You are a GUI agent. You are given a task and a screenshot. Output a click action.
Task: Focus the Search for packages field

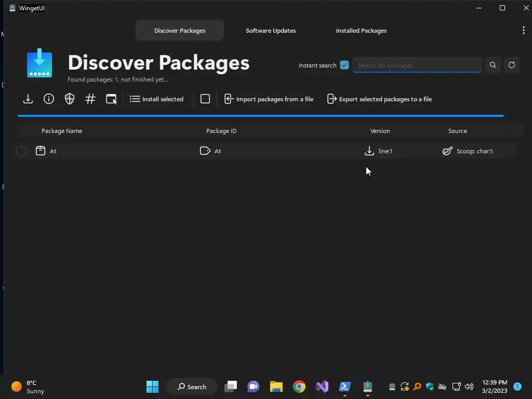click(x=417, y=65)
